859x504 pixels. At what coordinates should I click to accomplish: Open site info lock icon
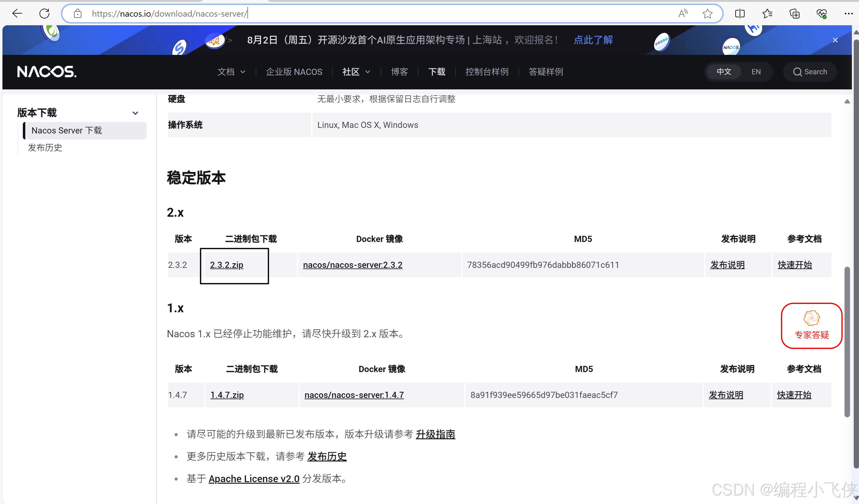[x=78, y=14]
